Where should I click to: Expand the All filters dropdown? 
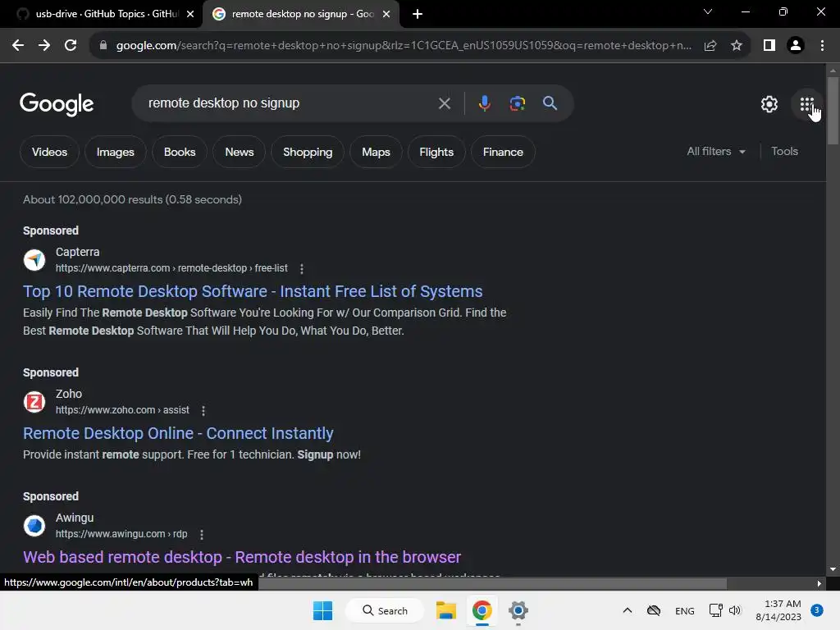tap(715, 152)
